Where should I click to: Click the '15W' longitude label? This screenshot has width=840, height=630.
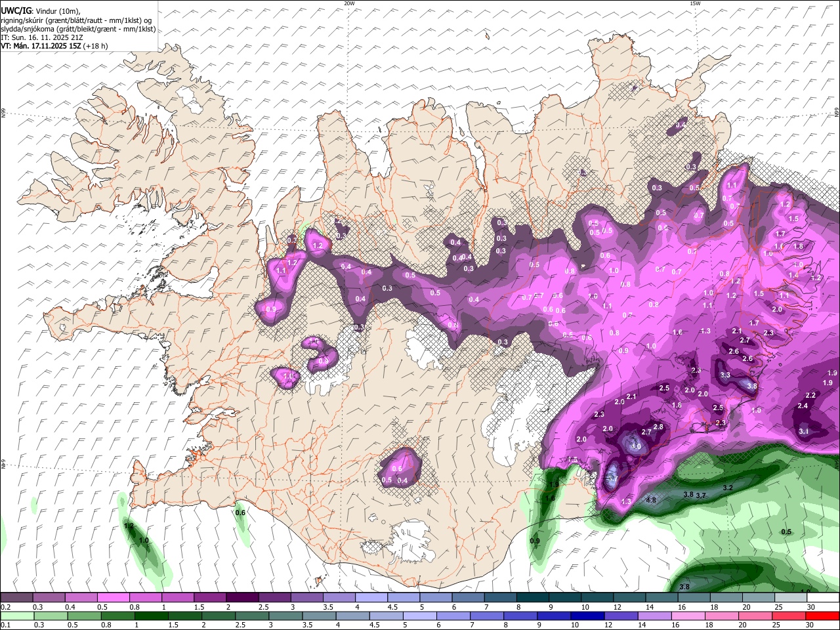[695, 3]
